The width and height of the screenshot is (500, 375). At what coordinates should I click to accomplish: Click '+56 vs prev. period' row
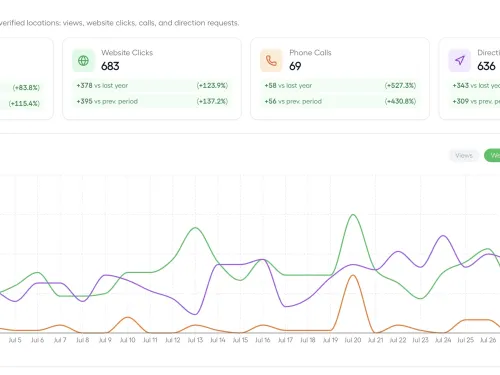click(340, 101)
